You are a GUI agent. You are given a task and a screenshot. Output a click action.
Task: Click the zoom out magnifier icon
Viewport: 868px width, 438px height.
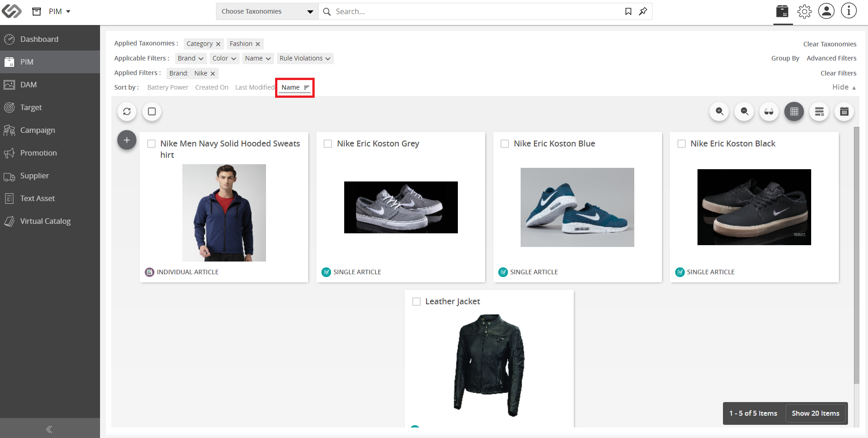point(744,111)
